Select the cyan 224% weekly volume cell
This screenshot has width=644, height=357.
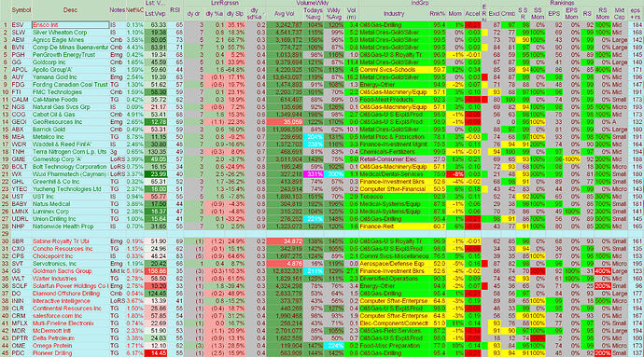tap(333, 346)
